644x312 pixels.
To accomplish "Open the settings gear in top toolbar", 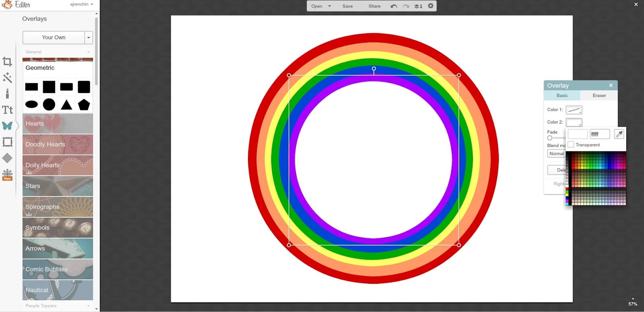I will [x=431, y=6].
